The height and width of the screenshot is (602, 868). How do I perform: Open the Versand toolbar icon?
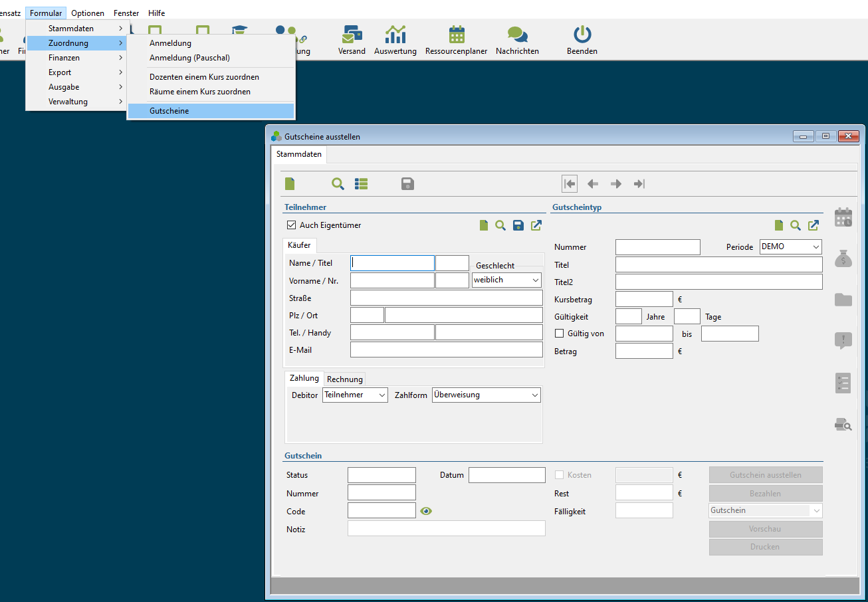point(352,35)
